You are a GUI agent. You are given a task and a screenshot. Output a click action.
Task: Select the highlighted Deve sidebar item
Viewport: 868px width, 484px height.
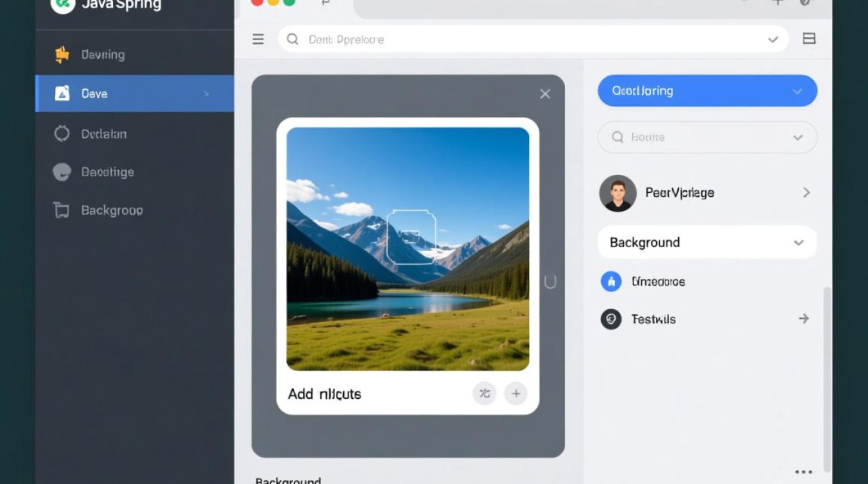(x=134, y=94)
